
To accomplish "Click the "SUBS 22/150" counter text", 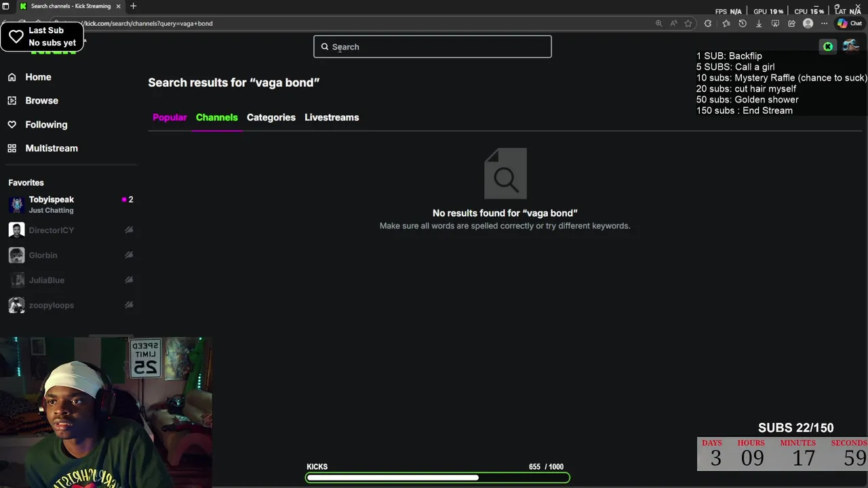I will (x=795, y=428).
